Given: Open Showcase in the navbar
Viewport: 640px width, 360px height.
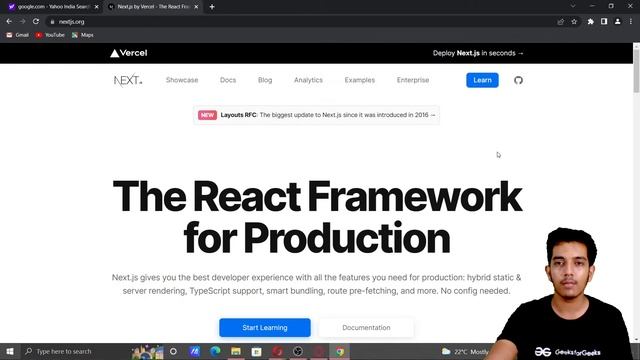Looking at the screenshot, I should coord(182,80).
